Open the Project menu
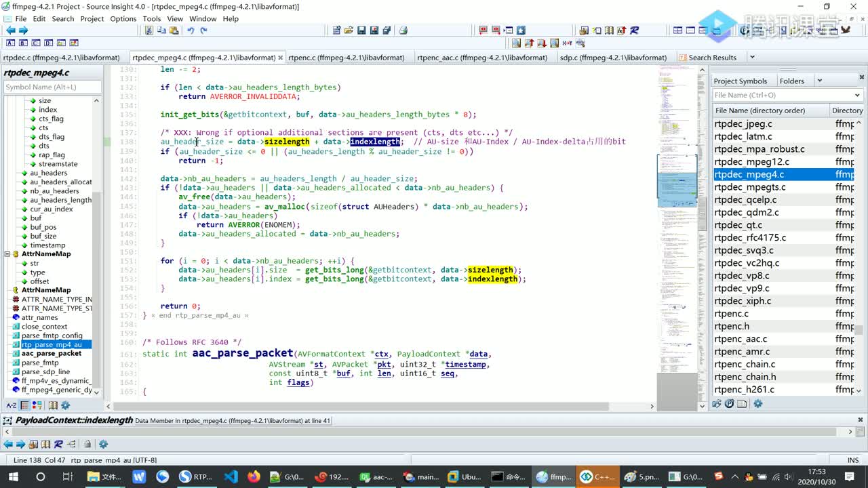The height and width of the screenshot is (488, 868). tap(92, 19)
